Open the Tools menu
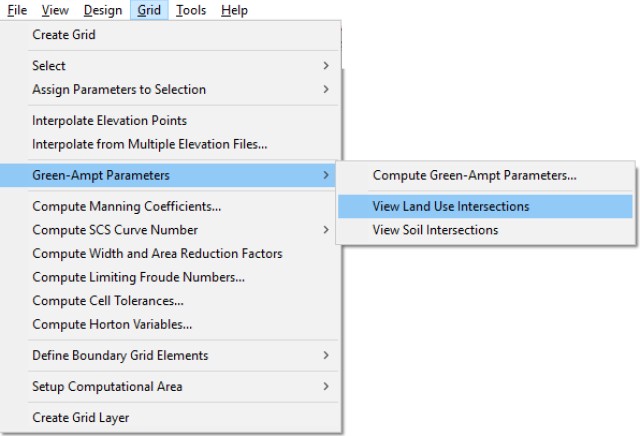The width and height of the screenshot is (640, 436). tap(191, 10)
